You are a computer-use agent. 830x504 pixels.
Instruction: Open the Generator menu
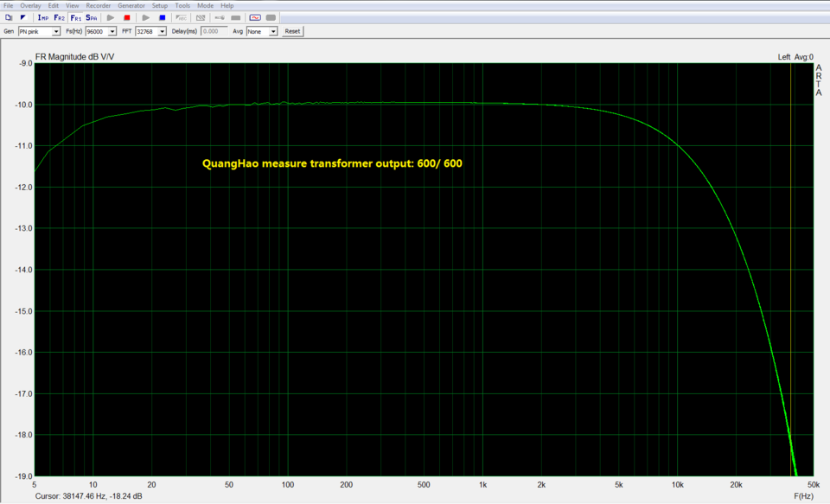(131, 5)
